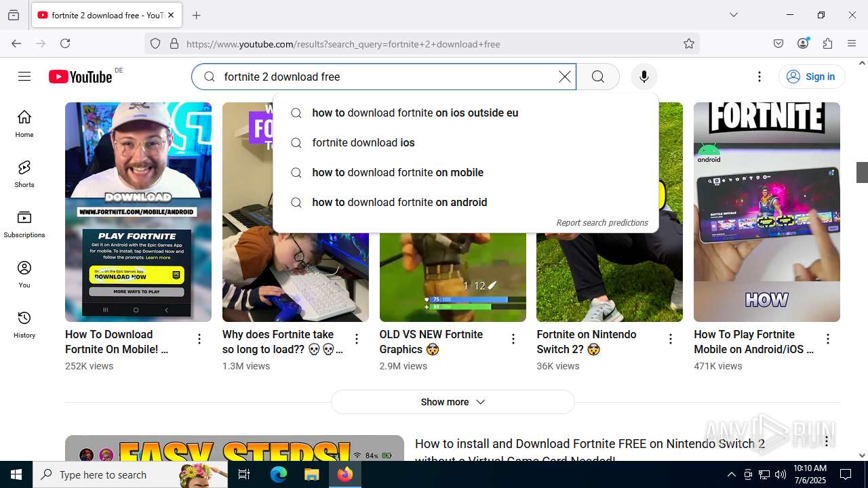
Task: Bookmark this page with star icon
Action: click(x=689, y=43)
